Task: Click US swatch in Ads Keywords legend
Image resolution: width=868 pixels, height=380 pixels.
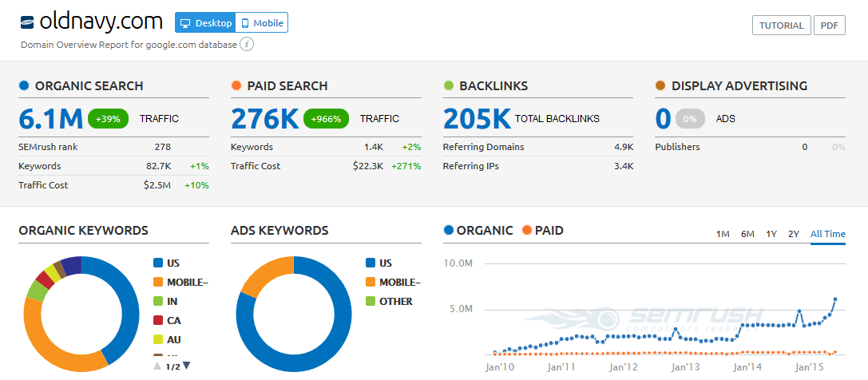Action: (x=371, y=263)
